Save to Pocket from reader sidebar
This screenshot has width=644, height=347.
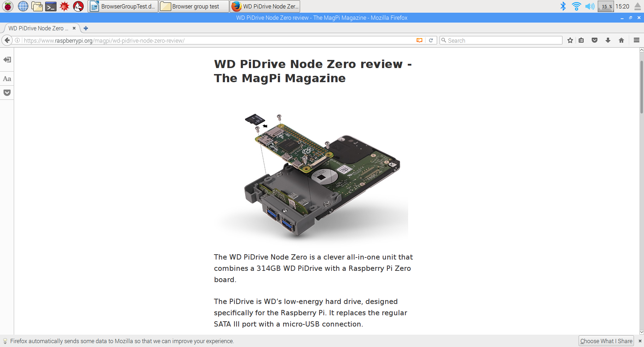click(x=7, y=93)
